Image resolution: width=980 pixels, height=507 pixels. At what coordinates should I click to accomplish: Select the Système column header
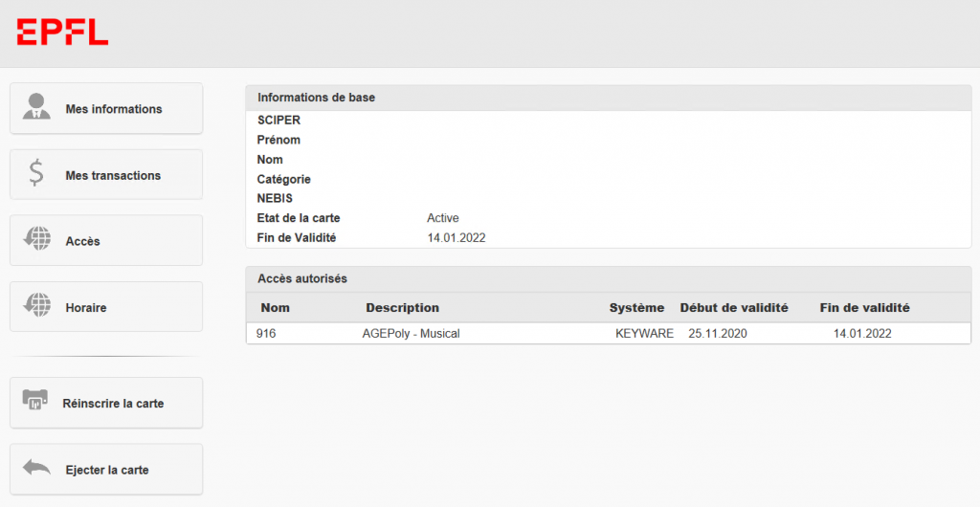pyautogui.click(x=636, y=308)
